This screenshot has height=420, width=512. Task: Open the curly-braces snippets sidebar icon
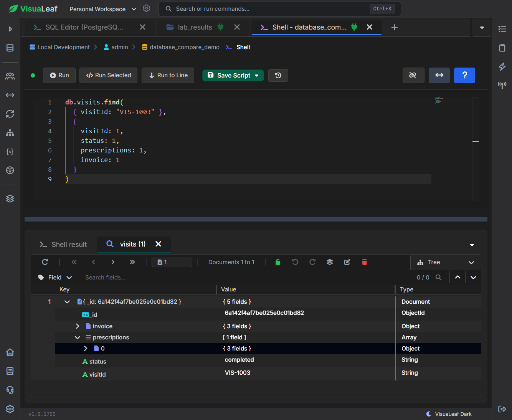click(10, 152)
